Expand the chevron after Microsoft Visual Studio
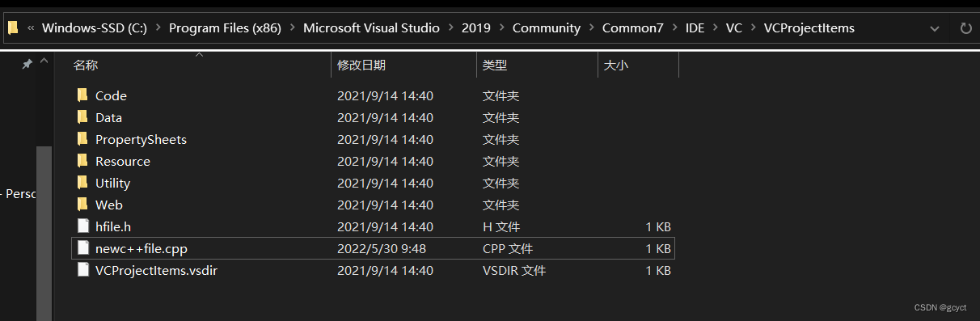 [450, 28]
